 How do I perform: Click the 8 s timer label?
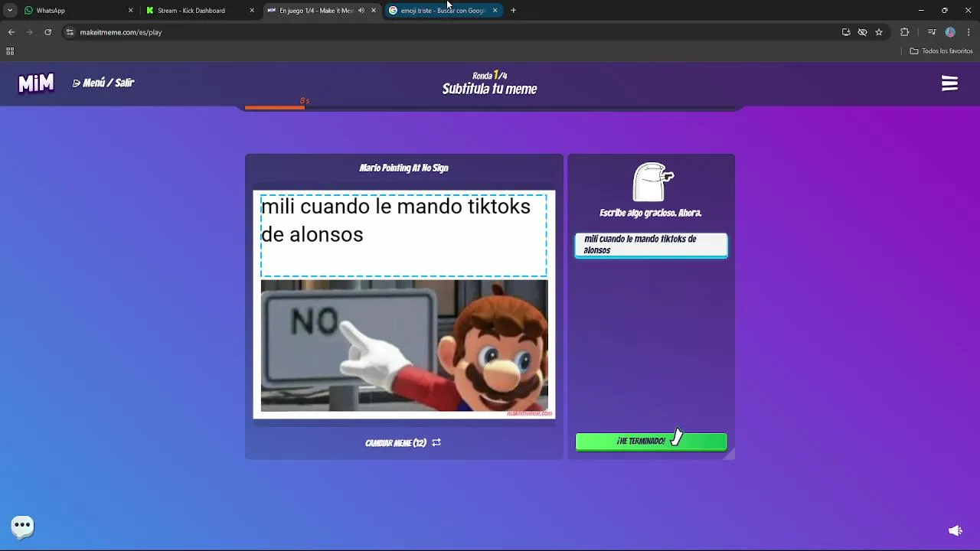pos(305,101)
